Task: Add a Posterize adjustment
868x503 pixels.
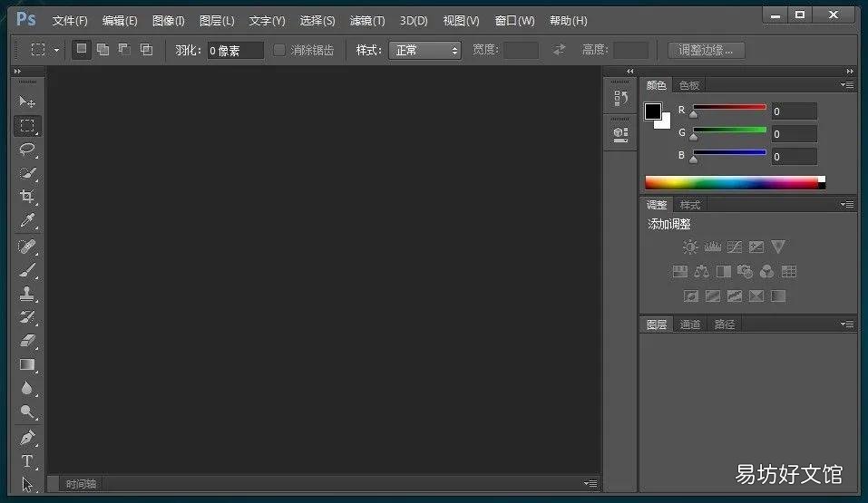Action: coord(712,296)
